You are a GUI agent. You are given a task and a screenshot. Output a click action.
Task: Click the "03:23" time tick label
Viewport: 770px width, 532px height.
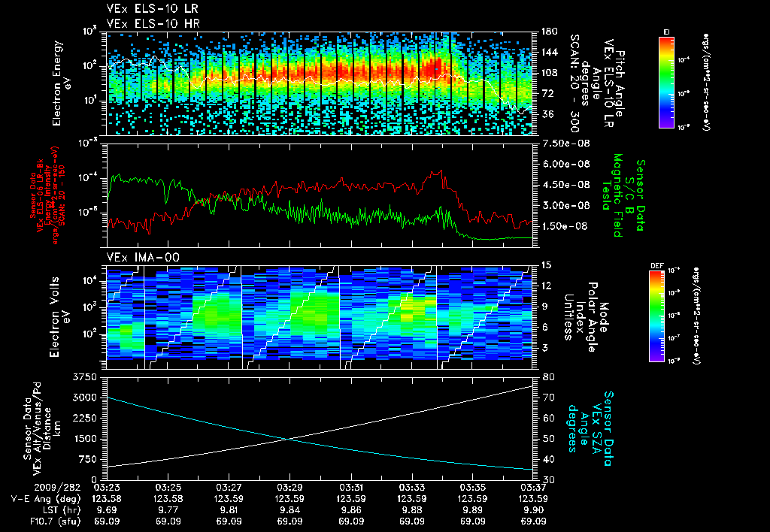coord(107,488)
